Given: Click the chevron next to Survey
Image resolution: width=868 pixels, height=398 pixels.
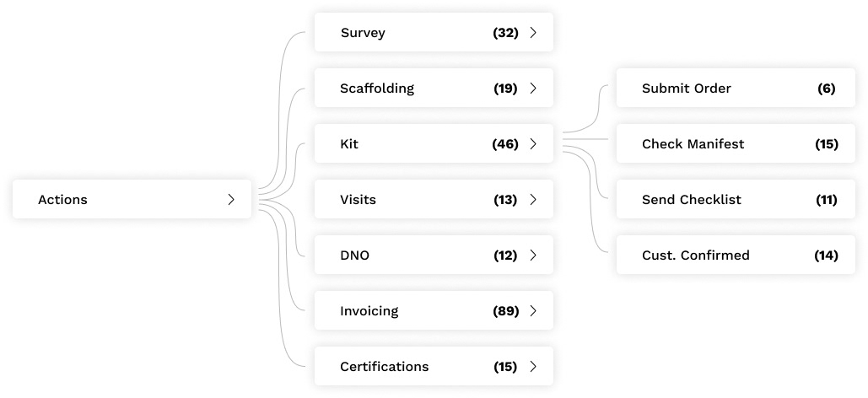Looking at the screenshot, I should pyautogui.click(x=533, y=33).
